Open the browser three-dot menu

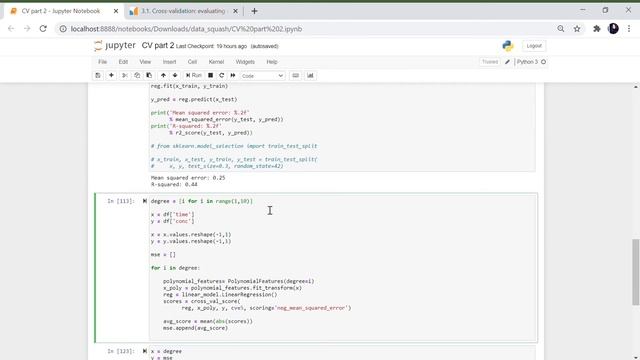(x=629, y=29)
